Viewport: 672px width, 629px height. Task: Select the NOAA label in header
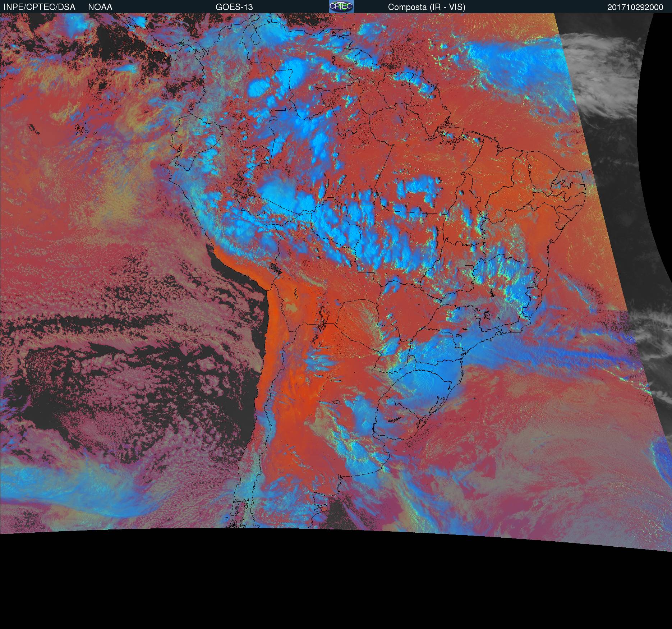coord(100,7)
